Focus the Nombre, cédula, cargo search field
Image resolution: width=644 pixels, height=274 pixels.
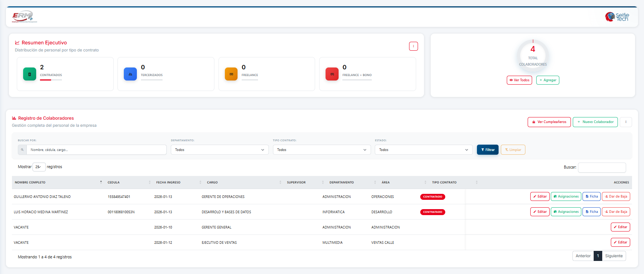coord(96,150)
